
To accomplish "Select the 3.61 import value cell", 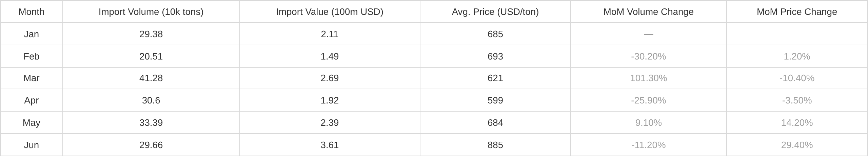I will tap(330, 145).
